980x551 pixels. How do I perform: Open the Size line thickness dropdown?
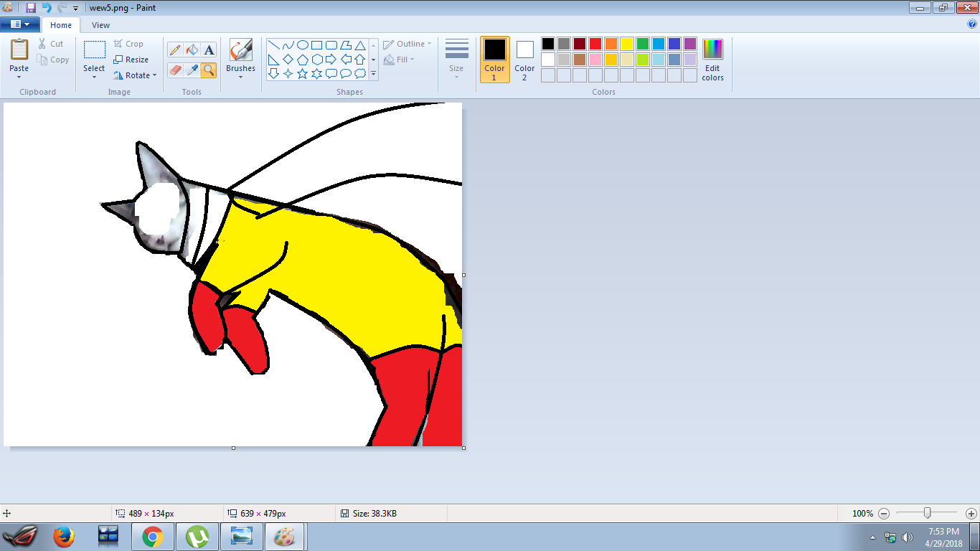pos(456,60)
